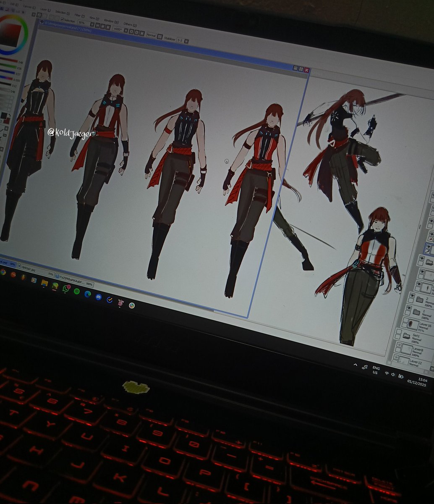Click the small figure layer thumbnail
The width and height of the screenshot is (434, 504).
[426, 288]
